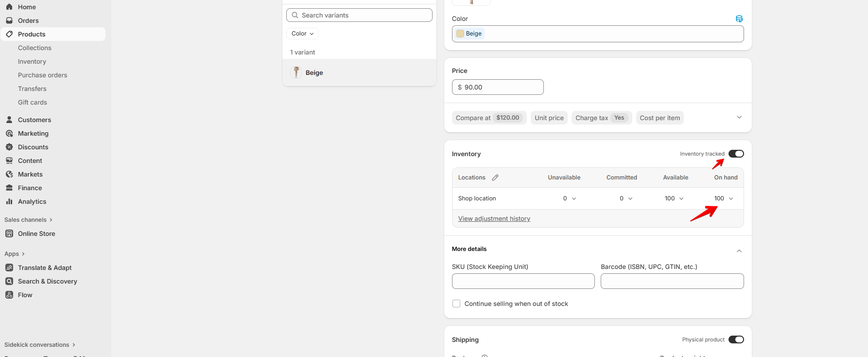
Task: Toggle the Physical product switch
Action: 736,339
